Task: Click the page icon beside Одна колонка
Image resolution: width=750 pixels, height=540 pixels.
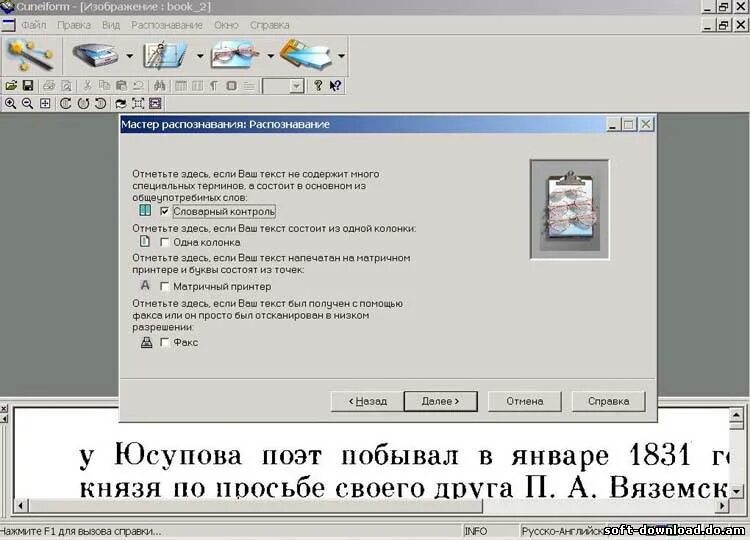Action: coord(144,242)
